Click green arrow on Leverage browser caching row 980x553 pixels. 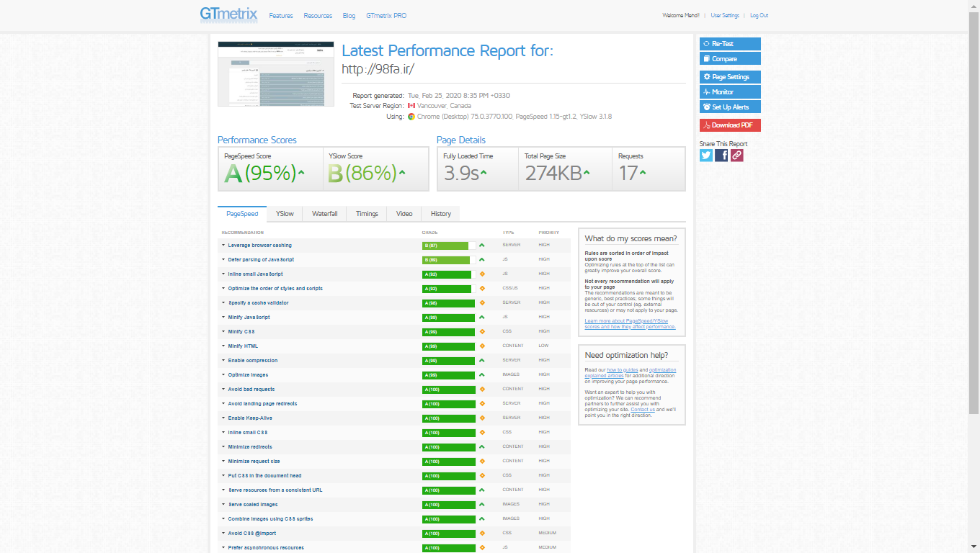[482, 245]
